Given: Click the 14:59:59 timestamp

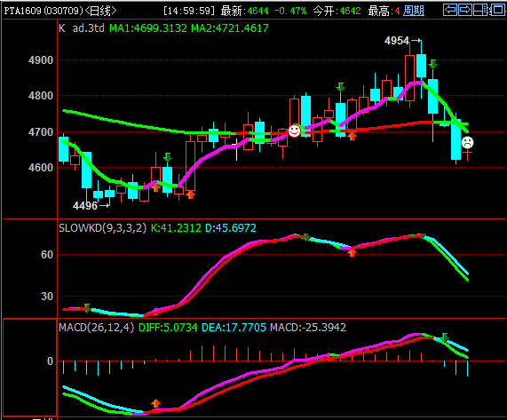Looking at the screenshot, I should pyautogui.click(x=189, y=11).
